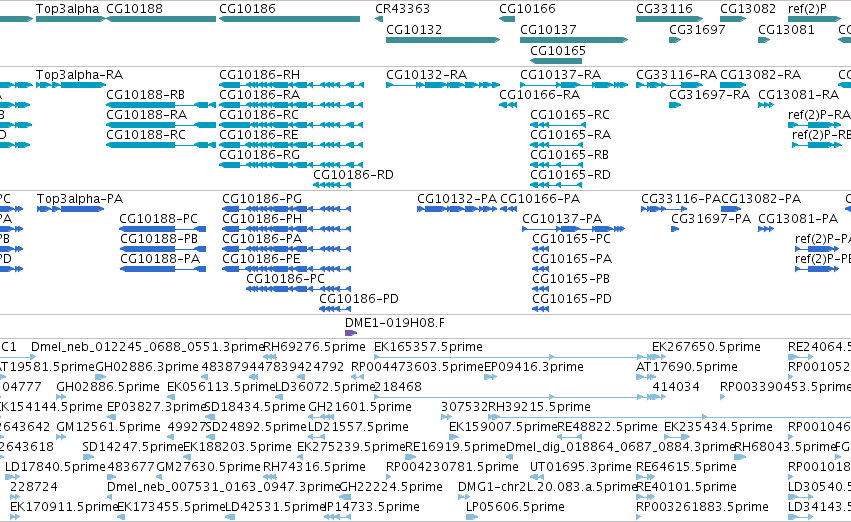Select the CG10188-PB coding sequence
This screenshot has width=851, height=522.
pos(163,249)
